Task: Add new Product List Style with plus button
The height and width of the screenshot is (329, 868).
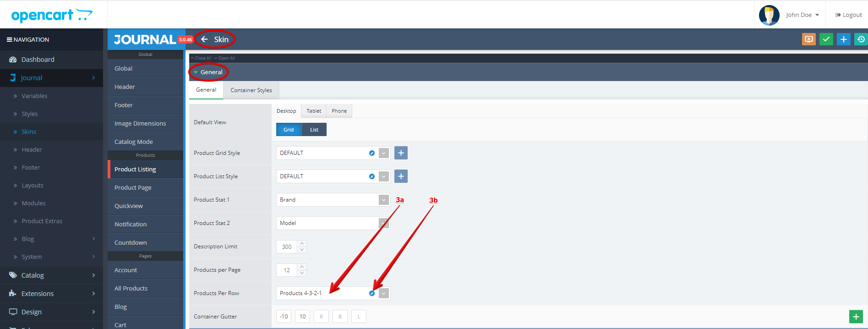Action: coord(401,176)
